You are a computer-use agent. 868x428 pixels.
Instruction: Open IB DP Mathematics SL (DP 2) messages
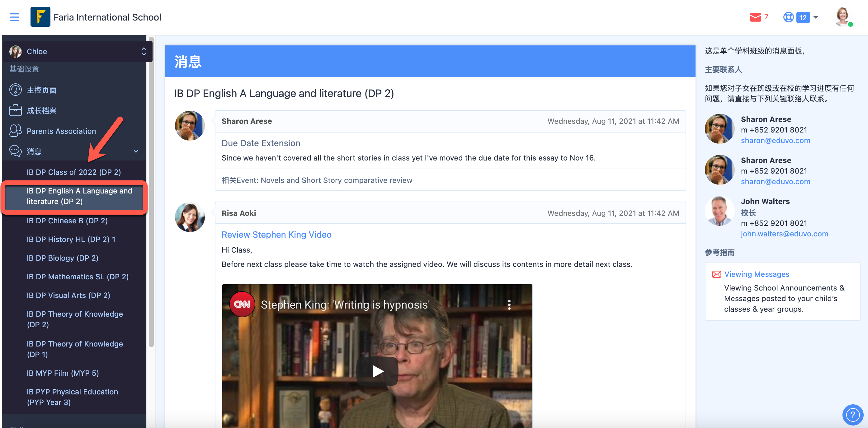click(78, 277)
